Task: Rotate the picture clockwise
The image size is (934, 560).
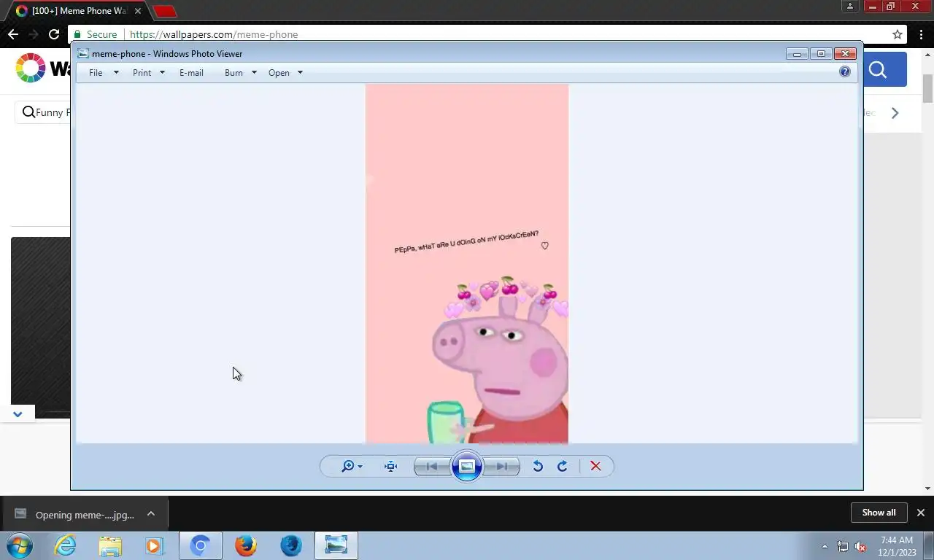Action: (x=563, y=467)
